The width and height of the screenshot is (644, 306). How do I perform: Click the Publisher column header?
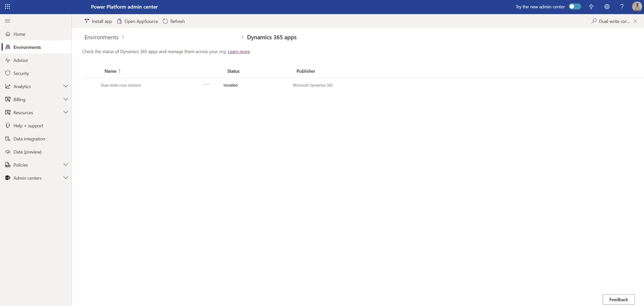pyautogui.click(x=306, y=71)
